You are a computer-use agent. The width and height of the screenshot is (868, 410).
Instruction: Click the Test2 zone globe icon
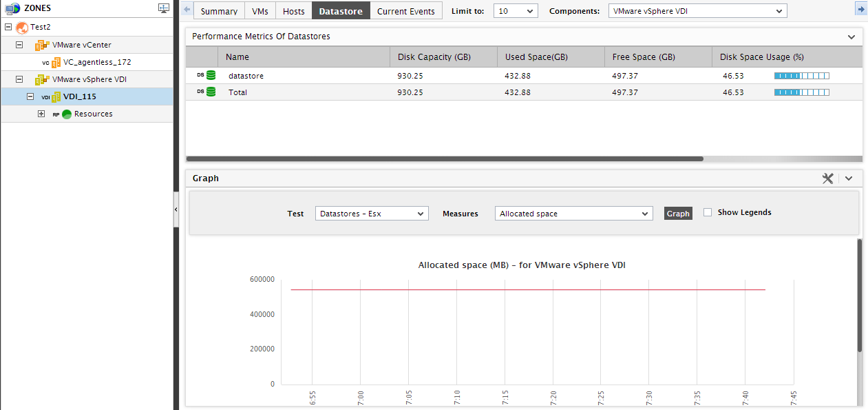22,28
